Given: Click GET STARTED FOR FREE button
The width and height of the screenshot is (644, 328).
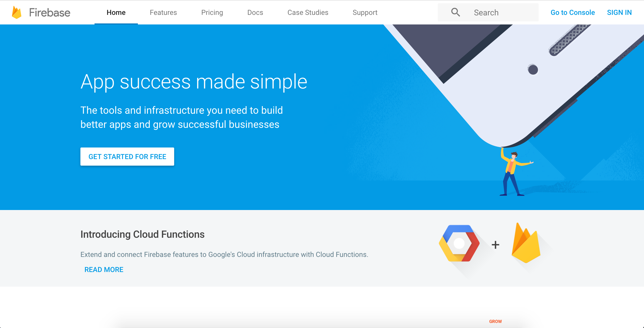Looking at the screenshot, I should pos(127,157).
